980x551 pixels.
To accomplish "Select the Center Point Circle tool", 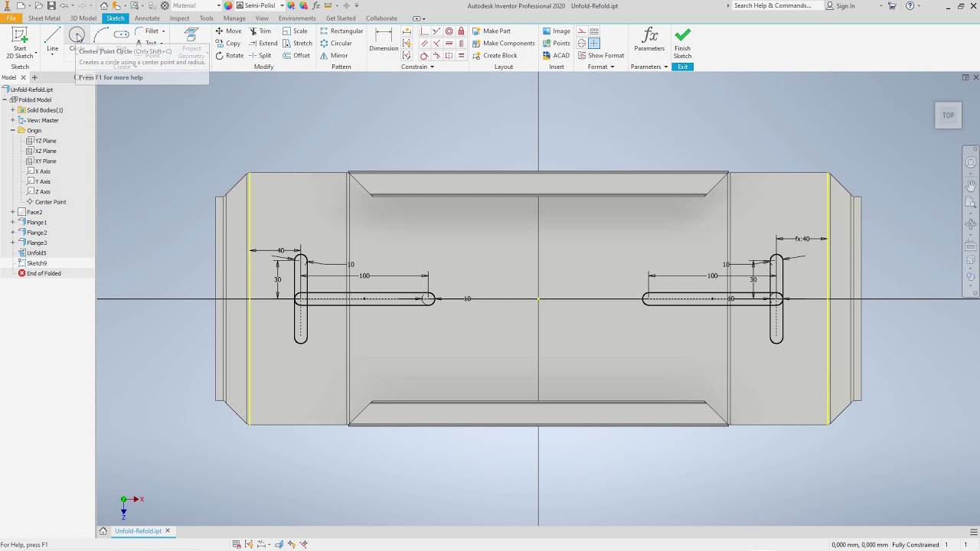I will [77, 35].
